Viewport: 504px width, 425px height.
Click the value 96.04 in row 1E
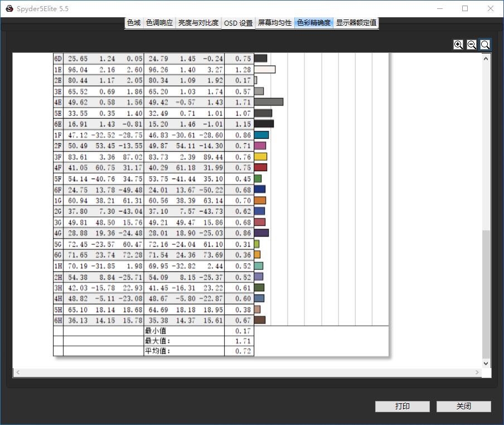(78, 70)
